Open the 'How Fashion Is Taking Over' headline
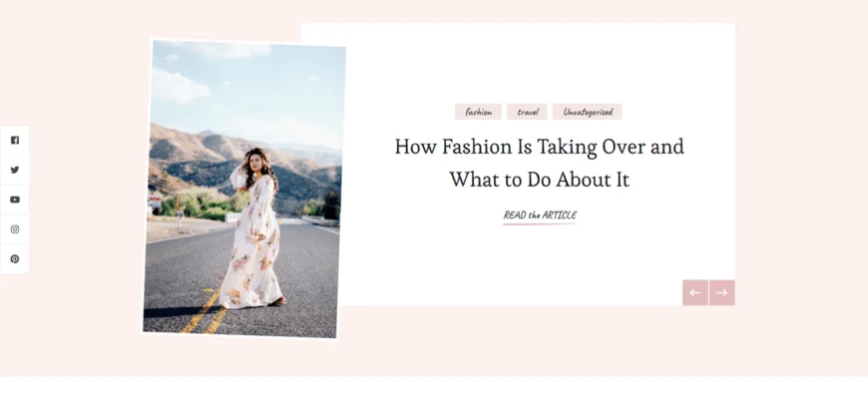This screenshot has height=399, width=868. [x=539, y=147]
